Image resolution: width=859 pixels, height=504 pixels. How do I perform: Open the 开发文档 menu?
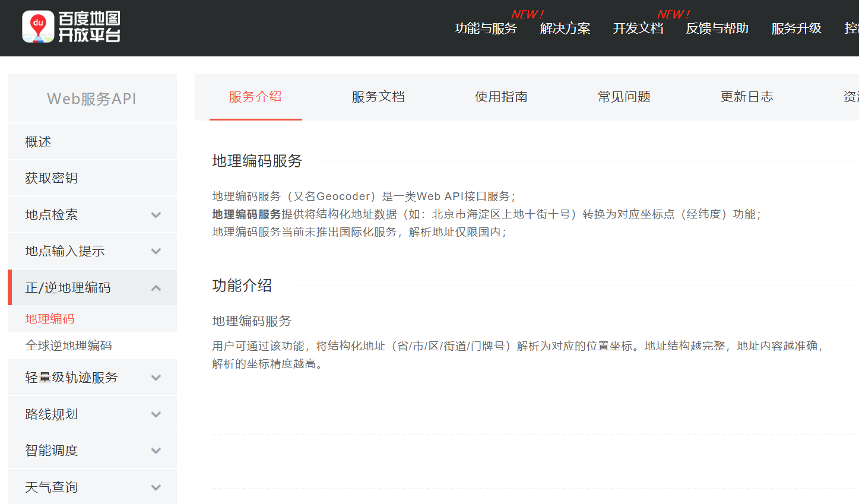tap(638, 28)
